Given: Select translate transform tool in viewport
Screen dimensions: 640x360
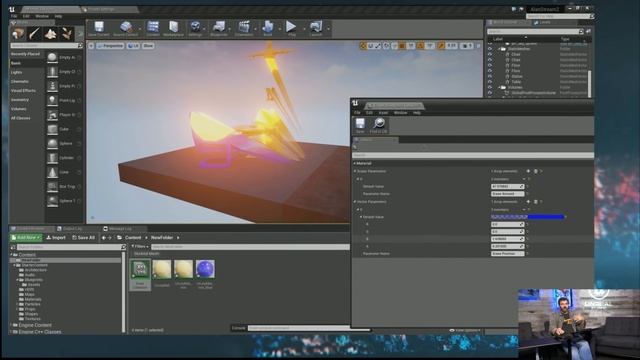Looking at the screenshot, I should 363,46.
